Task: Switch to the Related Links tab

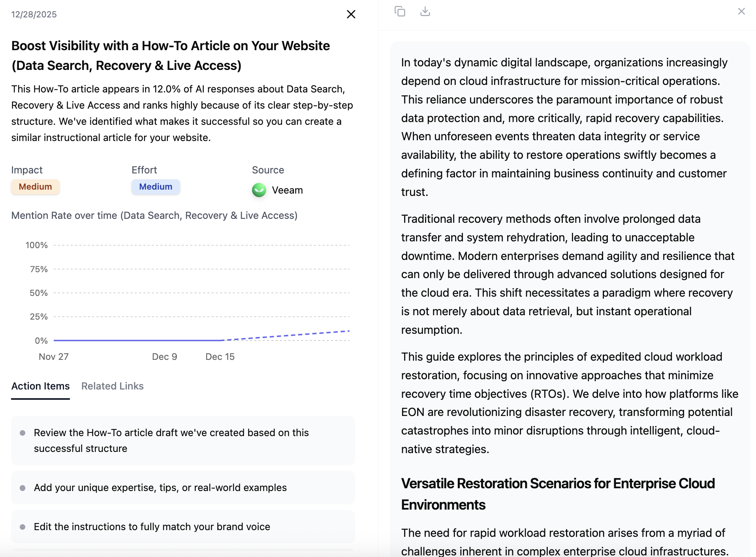Action: pos(112,386)
